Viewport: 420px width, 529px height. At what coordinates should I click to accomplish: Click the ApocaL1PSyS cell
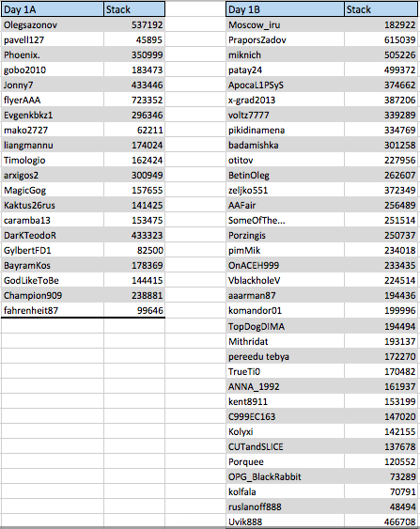(285, 85)
